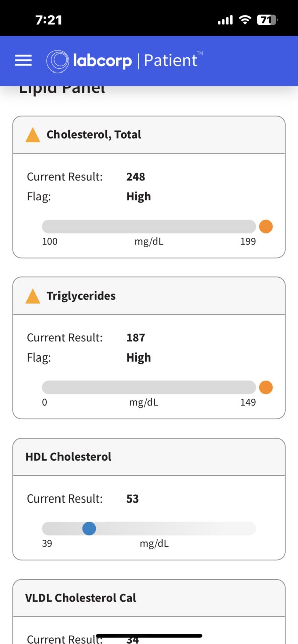Tap the Triglycerides warning triangle icon
The height and width of the screenshot is (644, 298).
click(x=33, y=296)
